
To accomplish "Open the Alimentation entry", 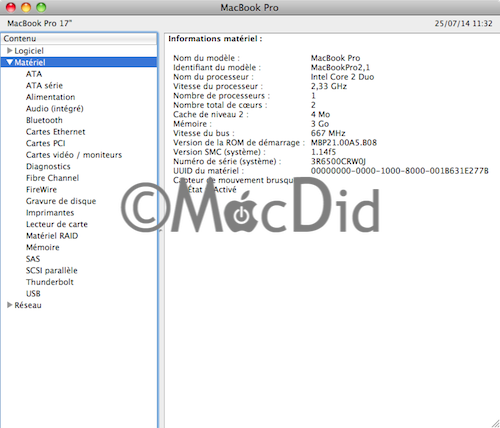I will [x=51, y=97].
